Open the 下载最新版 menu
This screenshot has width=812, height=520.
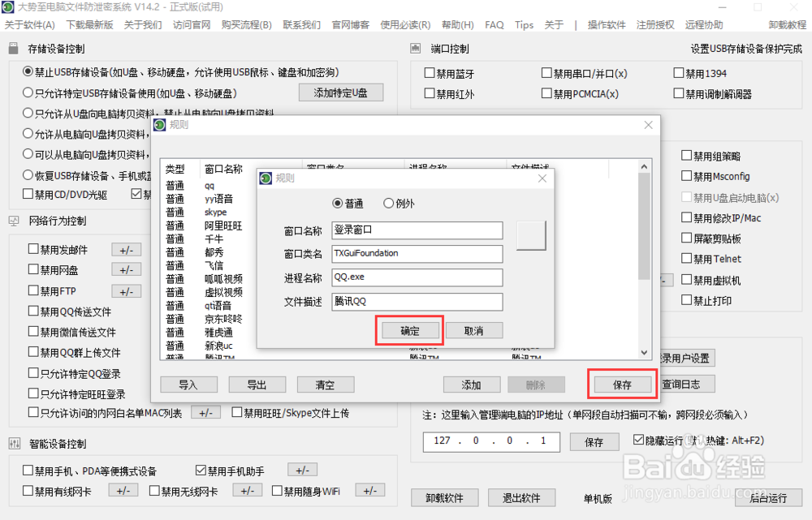pyautogui.click(x=89, y=25)
